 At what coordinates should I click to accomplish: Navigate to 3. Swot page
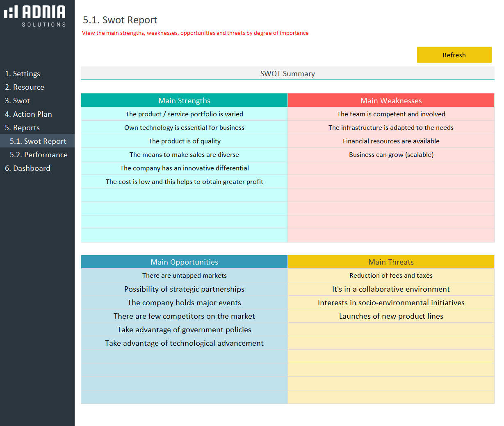(18, 101)
